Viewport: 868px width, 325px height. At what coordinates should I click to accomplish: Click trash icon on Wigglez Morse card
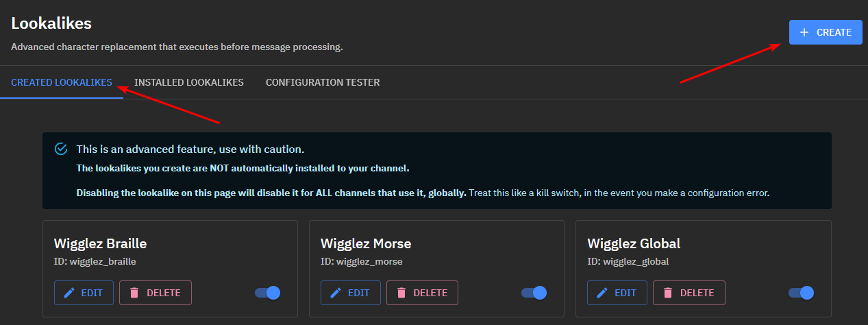pos(401,293)
